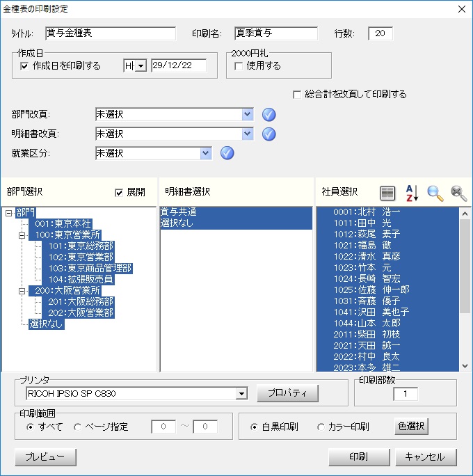
Task: Open the 部門改頁 dropdown
Action: (x=248, y=114)
